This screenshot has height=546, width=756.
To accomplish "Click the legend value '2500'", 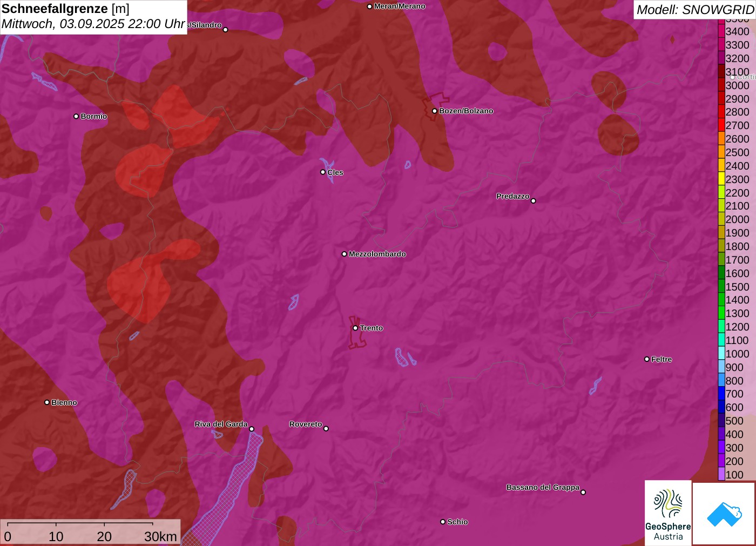I will 737,152.
